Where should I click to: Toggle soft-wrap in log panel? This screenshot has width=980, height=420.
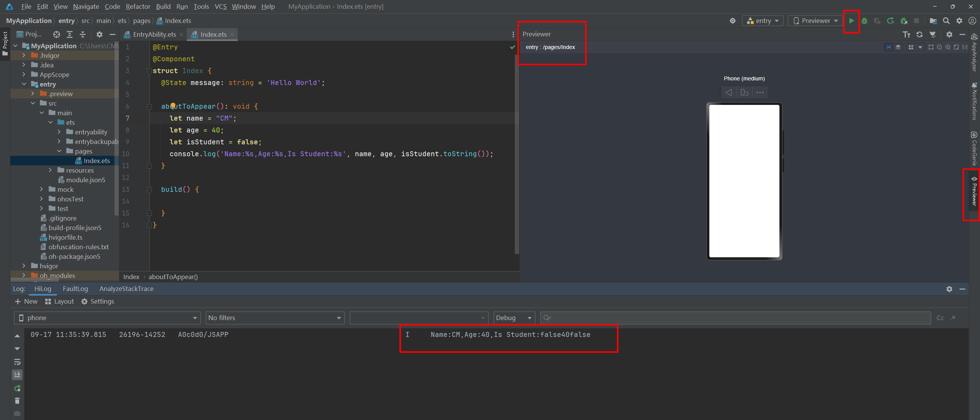[x=17, y=362]
